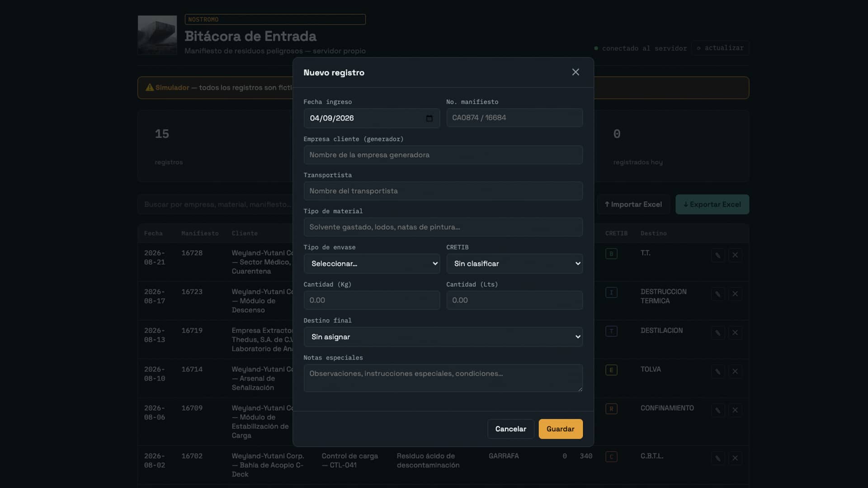Open Tipo de envase dropdown
The height and width of the screenshot is (488, 868).
(x=372, y=264)
